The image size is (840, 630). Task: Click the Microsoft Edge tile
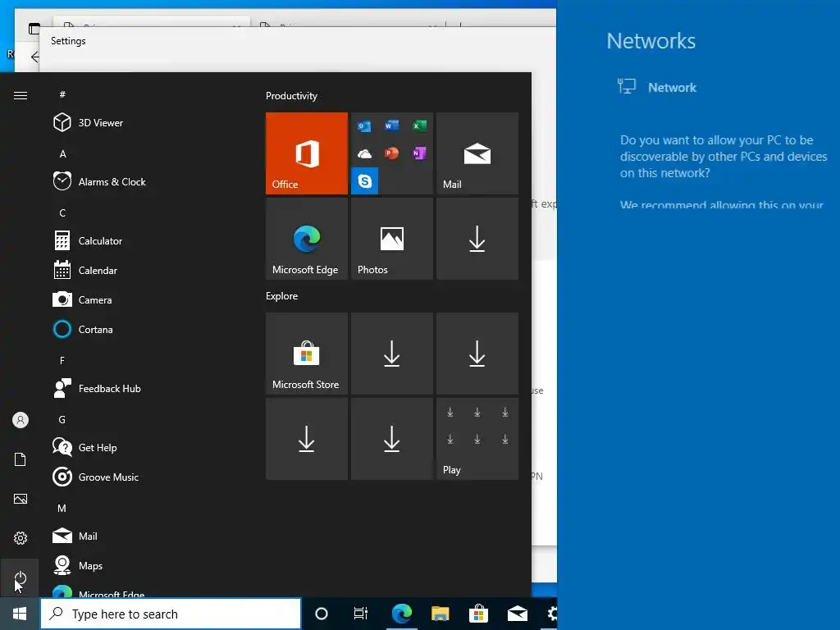click(x=307, y=239)
